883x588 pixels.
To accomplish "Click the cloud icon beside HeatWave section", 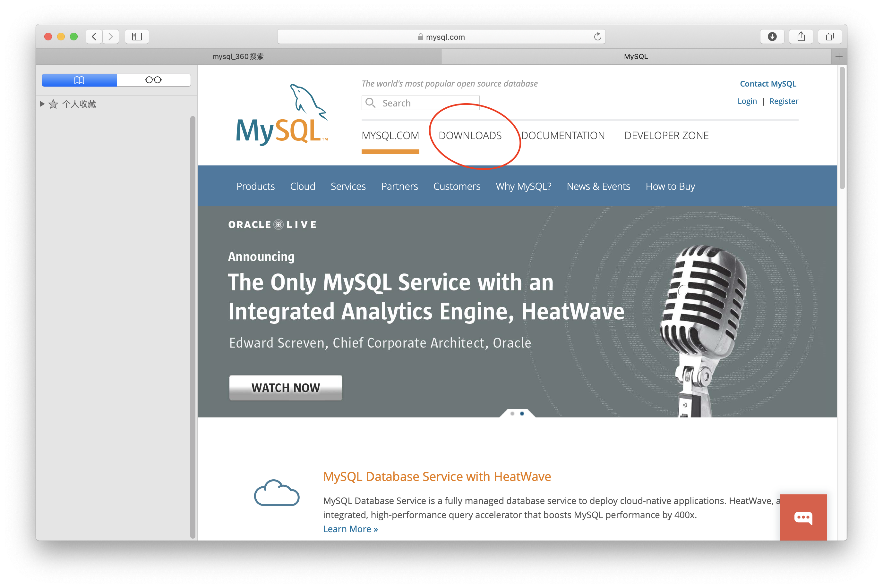I will (x=277, y=493).
